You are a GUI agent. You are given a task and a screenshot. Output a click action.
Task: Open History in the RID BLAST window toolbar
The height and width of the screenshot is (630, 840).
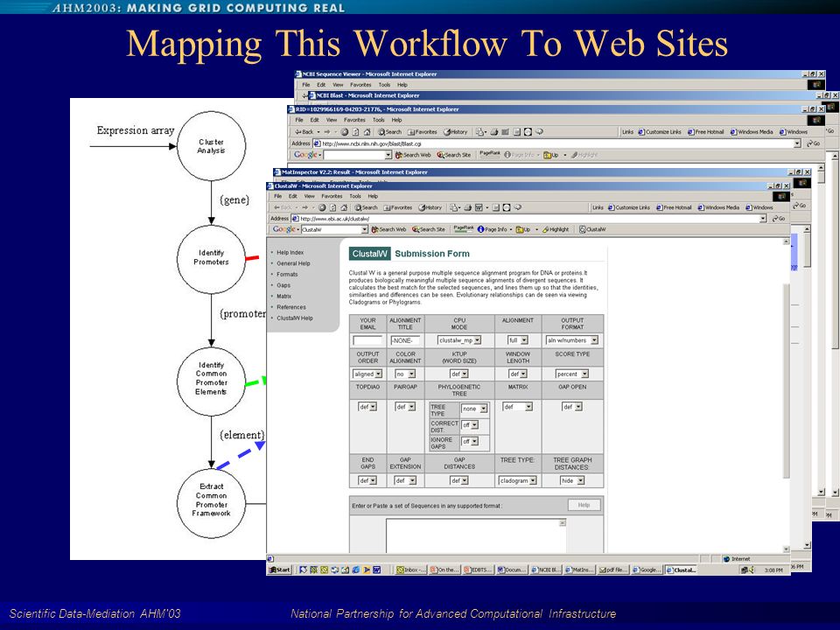coord(455,132)
